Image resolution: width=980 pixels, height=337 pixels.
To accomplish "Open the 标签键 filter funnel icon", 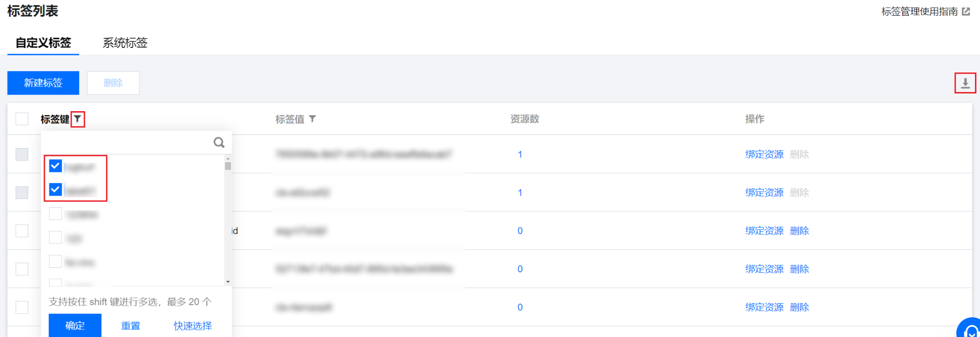I will click(x=77, y=119).
